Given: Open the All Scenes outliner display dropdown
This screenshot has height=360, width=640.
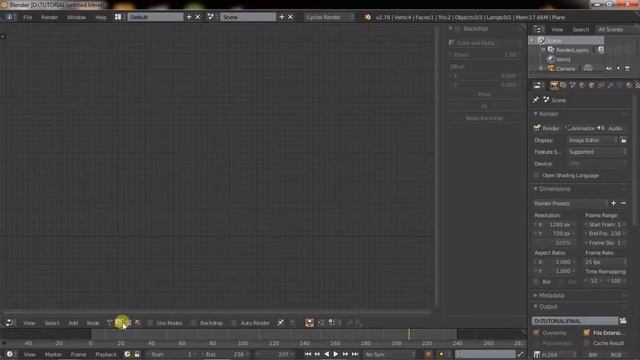Looking at the screenshot, I should (x=616, y=29).
